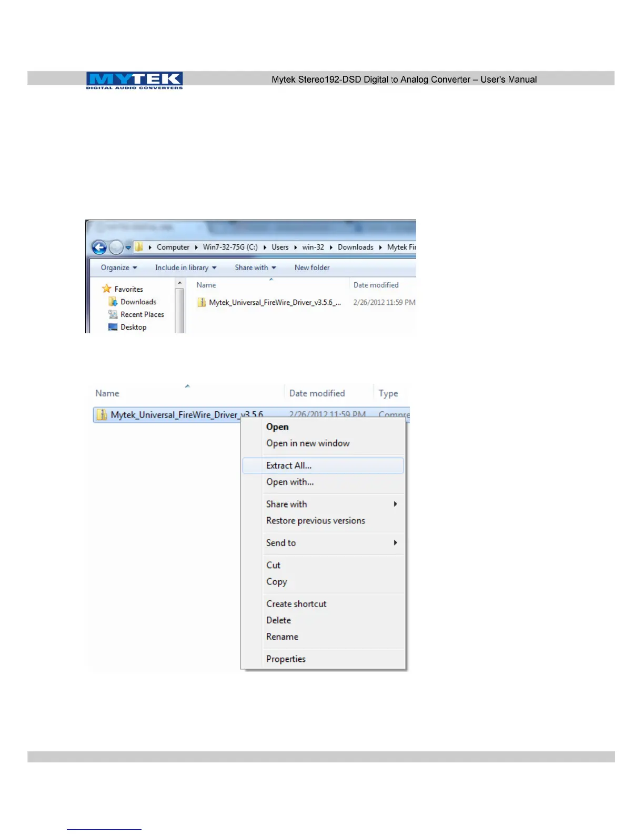Choose Delete from context menu
This screenshot has width=644, height=834.
[x=278, y=620]
